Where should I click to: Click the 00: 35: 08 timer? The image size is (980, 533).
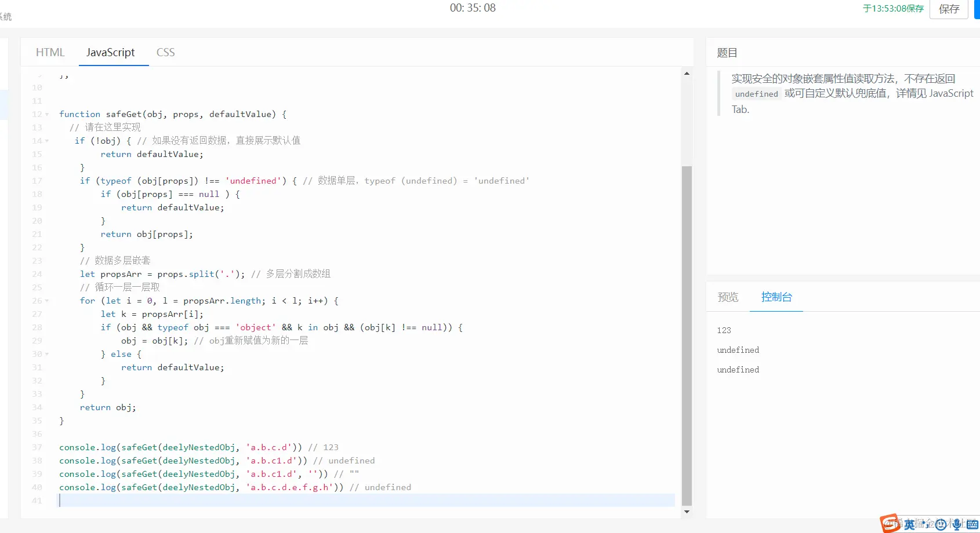[473, 8]
